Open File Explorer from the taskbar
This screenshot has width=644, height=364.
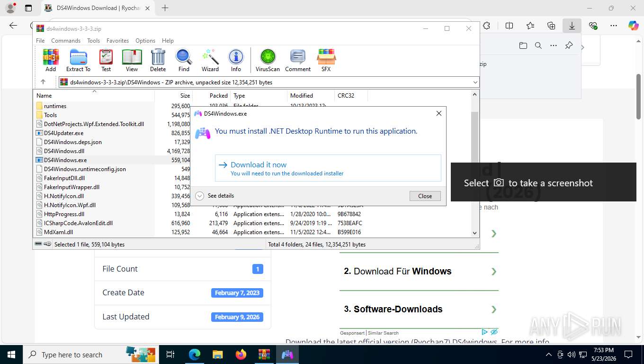tap(217, 355)
